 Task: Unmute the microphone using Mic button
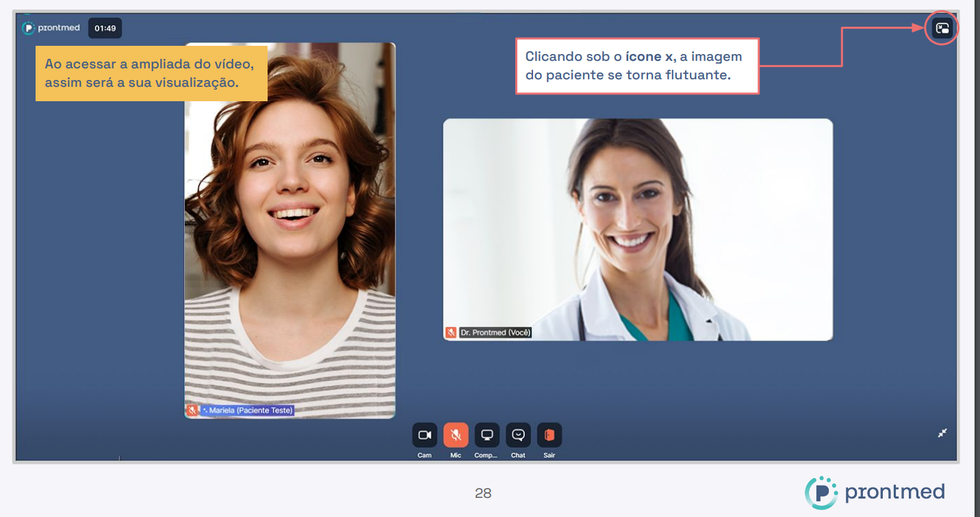tap(455, 435)
